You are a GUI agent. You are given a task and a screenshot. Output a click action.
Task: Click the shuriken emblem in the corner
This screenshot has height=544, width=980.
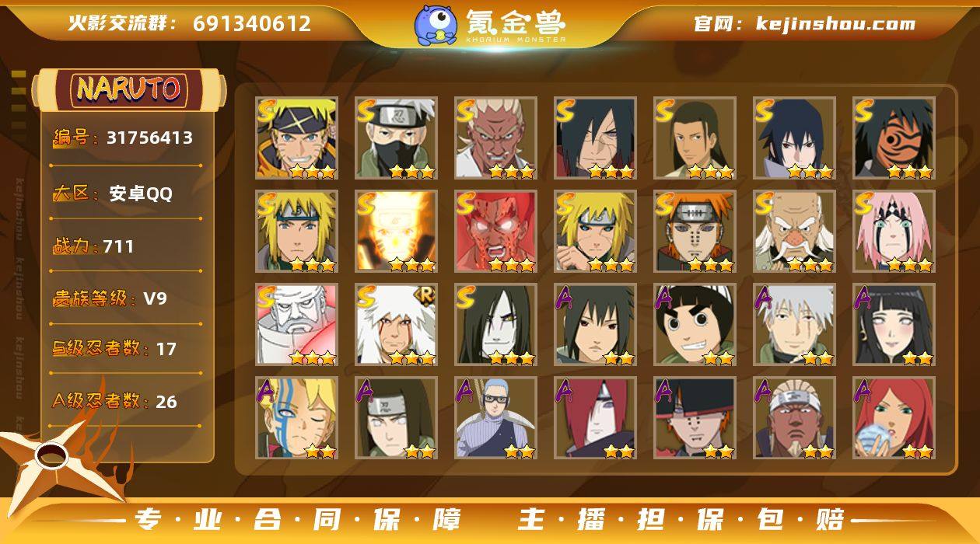(x=54, y=459)
